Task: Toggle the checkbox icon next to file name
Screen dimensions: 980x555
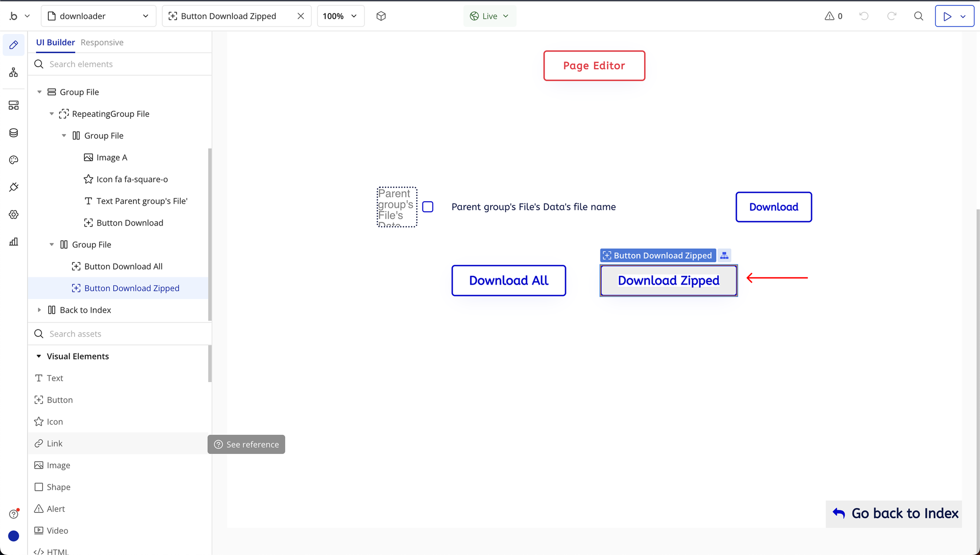Action: pos(428,207)
